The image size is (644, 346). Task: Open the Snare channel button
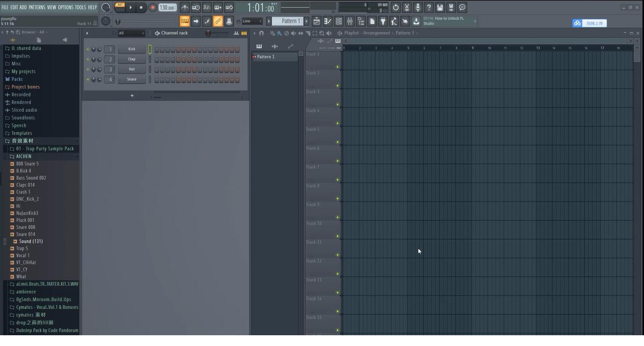pos(132,79)
